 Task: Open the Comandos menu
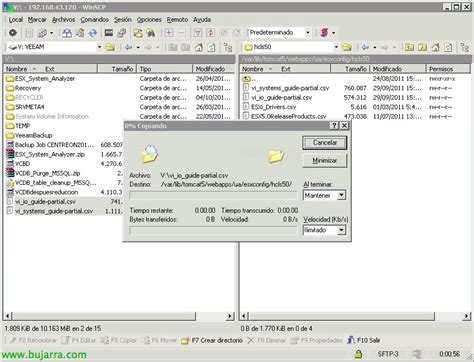pos(95,20)
